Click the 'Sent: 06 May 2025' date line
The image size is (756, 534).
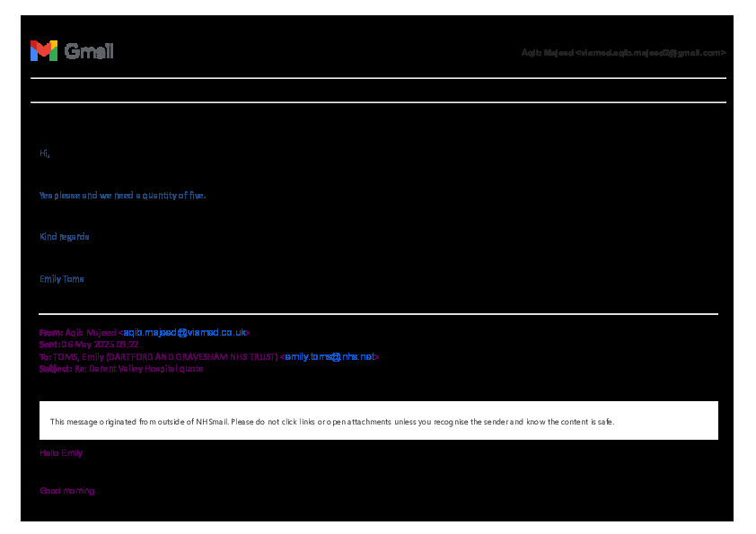point(89,345)
